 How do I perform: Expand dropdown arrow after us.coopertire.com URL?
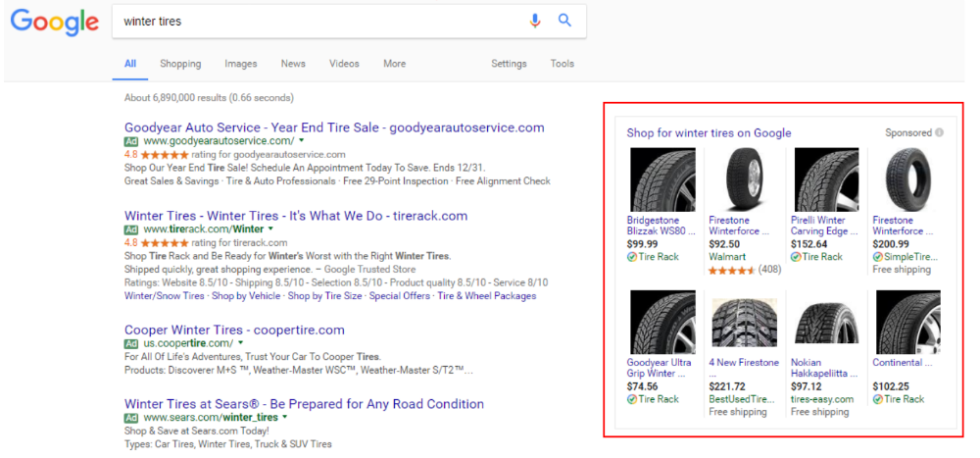[x=240, y=343]
